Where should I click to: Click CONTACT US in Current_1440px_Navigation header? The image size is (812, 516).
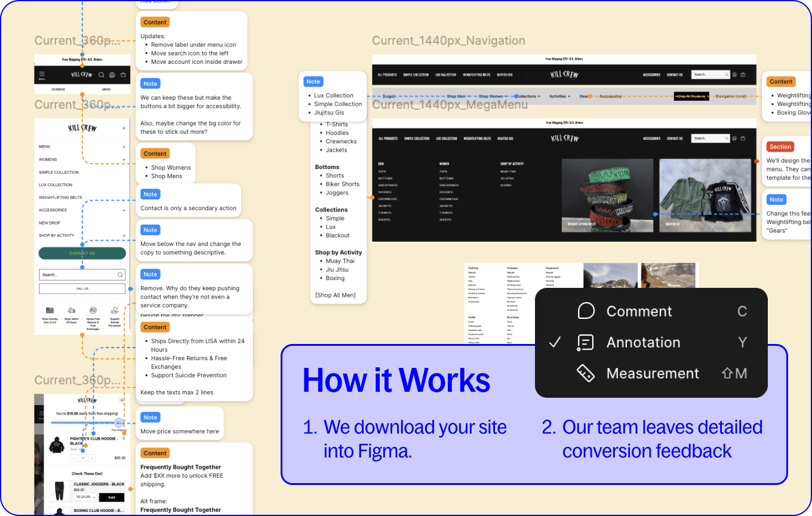(x=675, y=75)
